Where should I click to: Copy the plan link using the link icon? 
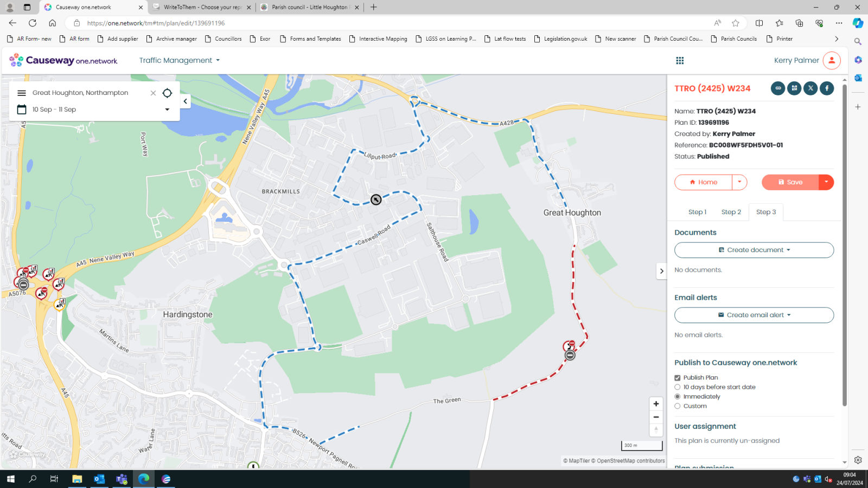pyautogui.click(x=778, y=88)
